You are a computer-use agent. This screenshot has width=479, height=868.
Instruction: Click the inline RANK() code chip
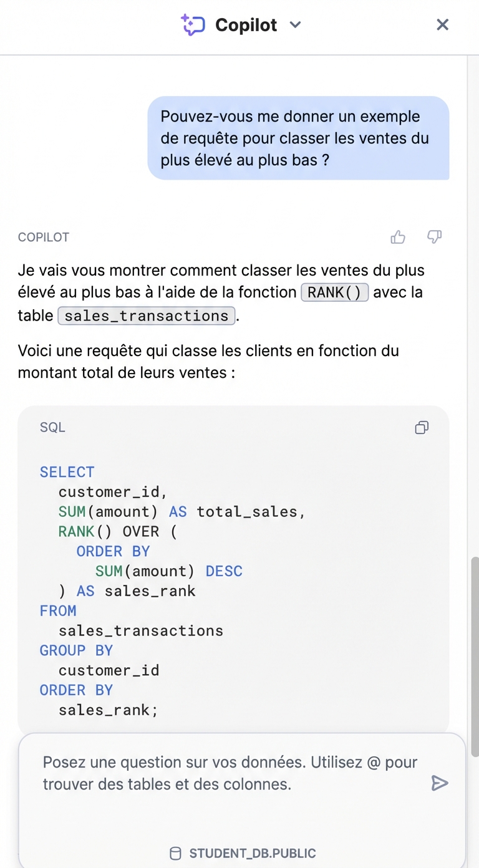point(335,292)
